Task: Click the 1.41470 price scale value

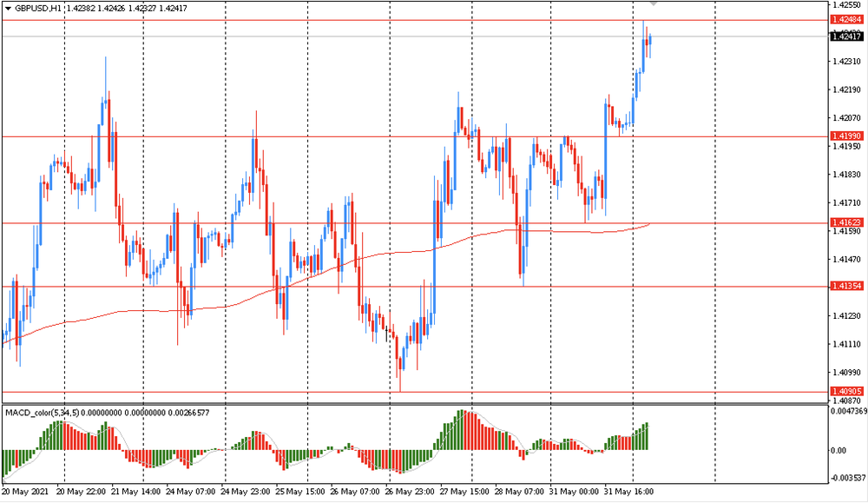Action: click(x=847, y=259)
